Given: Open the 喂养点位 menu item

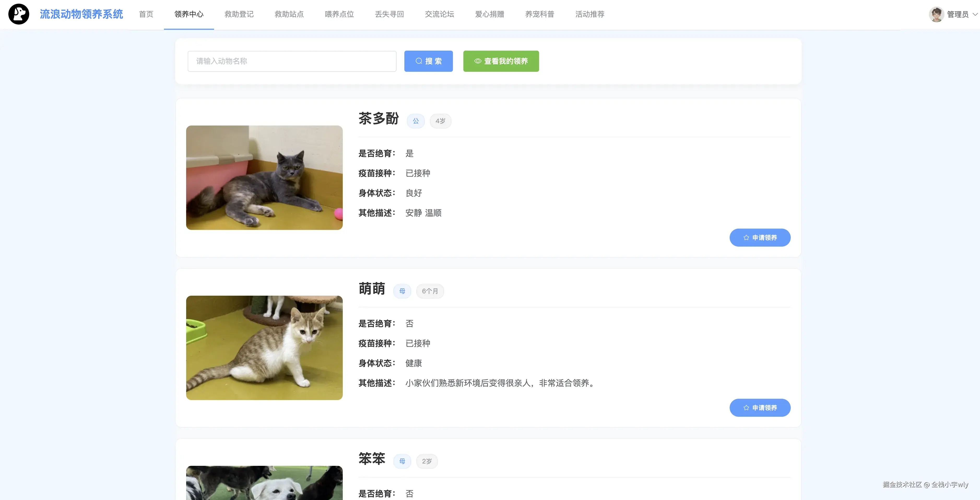Looking at the screenshot, I should coord(339,14).
